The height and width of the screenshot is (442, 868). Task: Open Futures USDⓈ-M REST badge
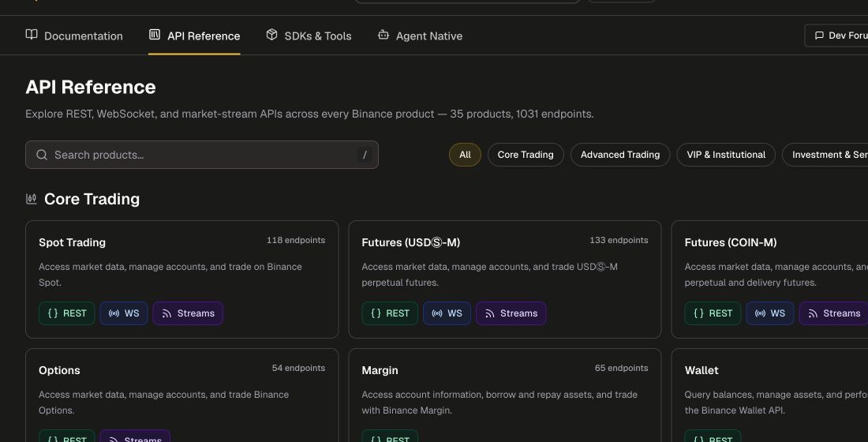pyautogui.click(x=390, y=313)
